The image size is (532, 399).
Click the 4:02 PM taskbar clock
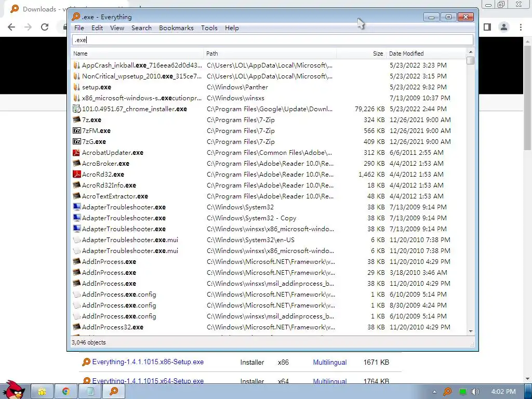point(503,392)
